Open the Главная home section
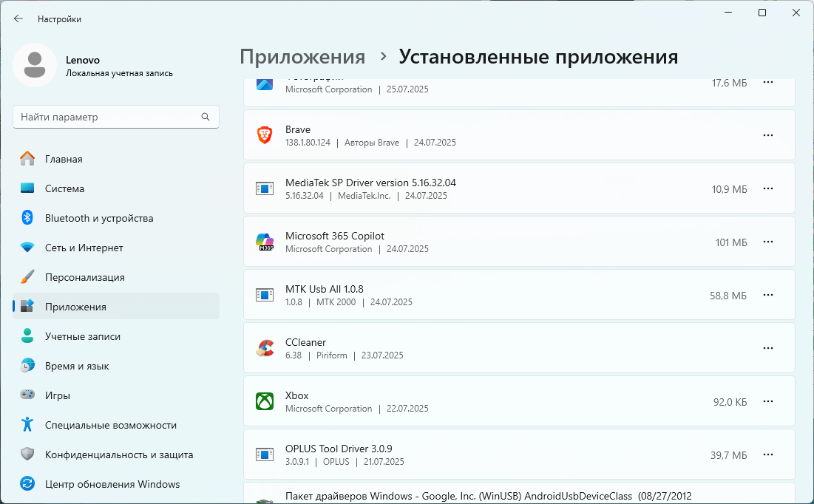 (116, 159)
